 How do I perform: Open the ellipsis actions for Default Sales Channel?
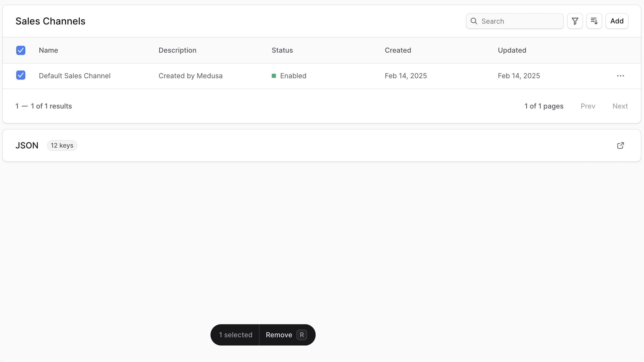(620, 76)
